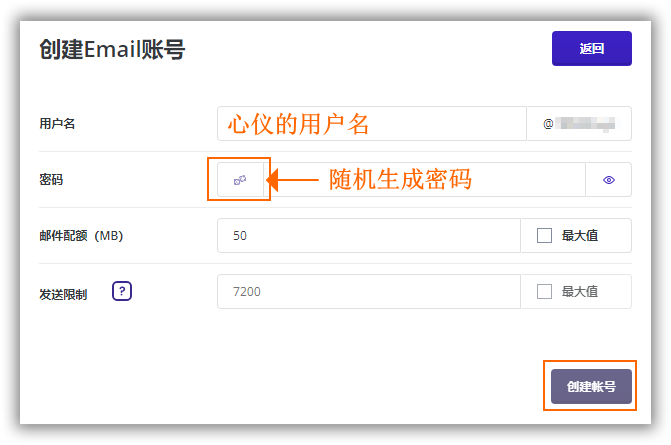The width and height of the screenshot is (671, 445).
Task: Show password with the eye icon
Action: [608, 180]
